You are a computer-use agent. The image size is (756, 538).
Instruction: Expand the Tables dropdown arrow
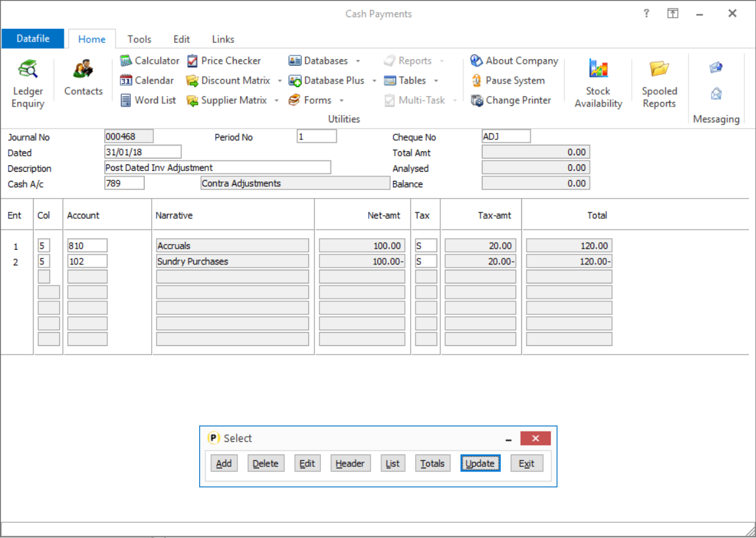click(x=436, y=81)
